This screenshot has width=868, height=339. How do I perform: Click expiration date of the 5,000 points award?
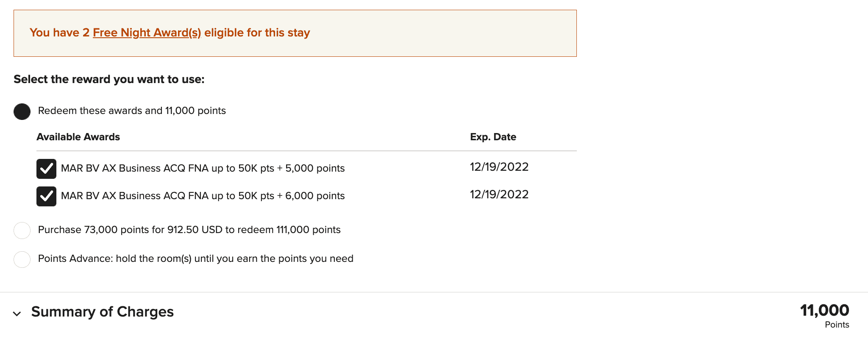tap(499, 167)
